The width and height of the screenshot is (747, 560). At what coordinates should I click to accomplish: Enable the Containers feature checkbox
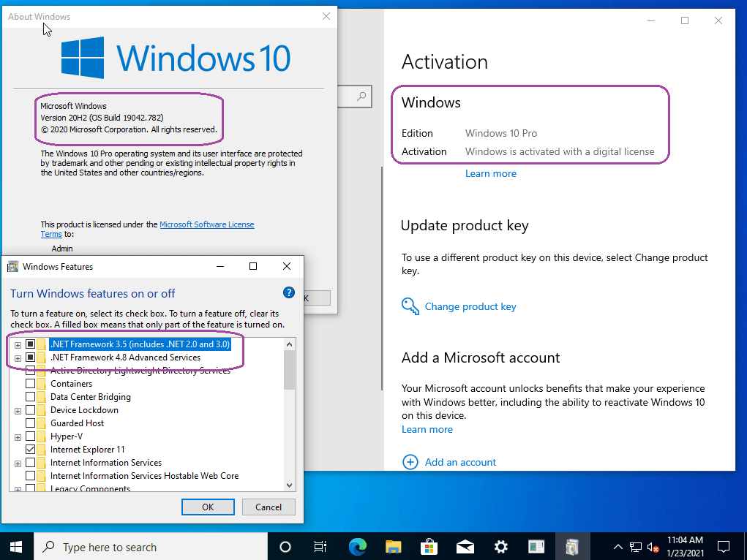[x=30, y=383]
